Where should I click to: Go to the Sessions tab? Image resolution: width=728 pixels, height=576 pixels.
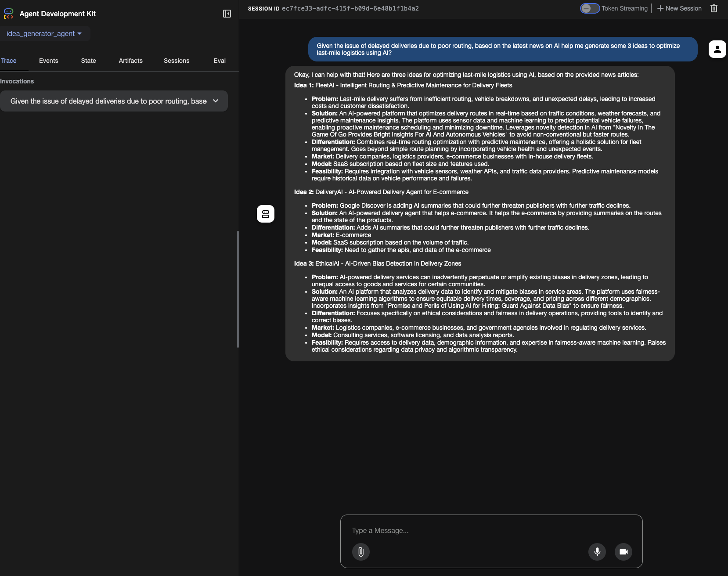click(177, 61)
